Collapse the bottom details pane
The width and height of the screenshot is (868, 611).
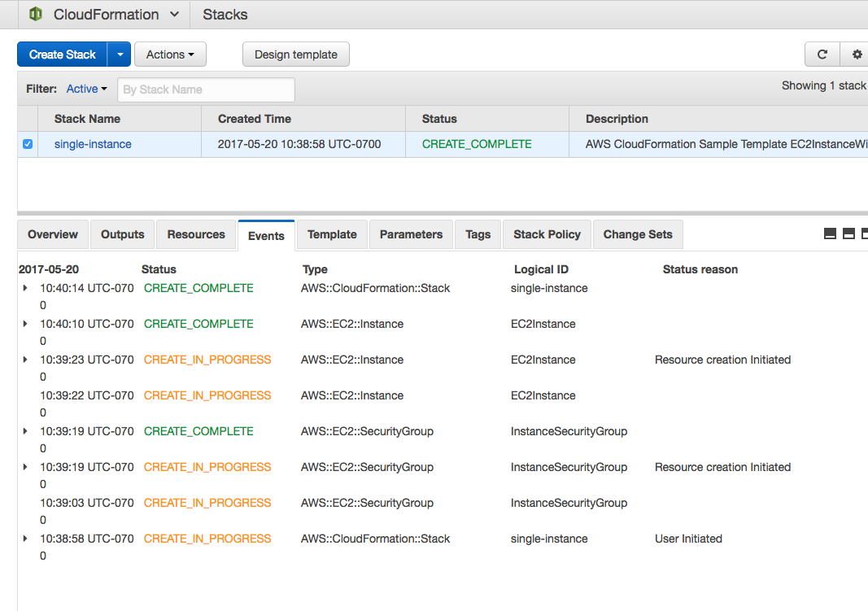pyautogui.click(x=829, y=233)
